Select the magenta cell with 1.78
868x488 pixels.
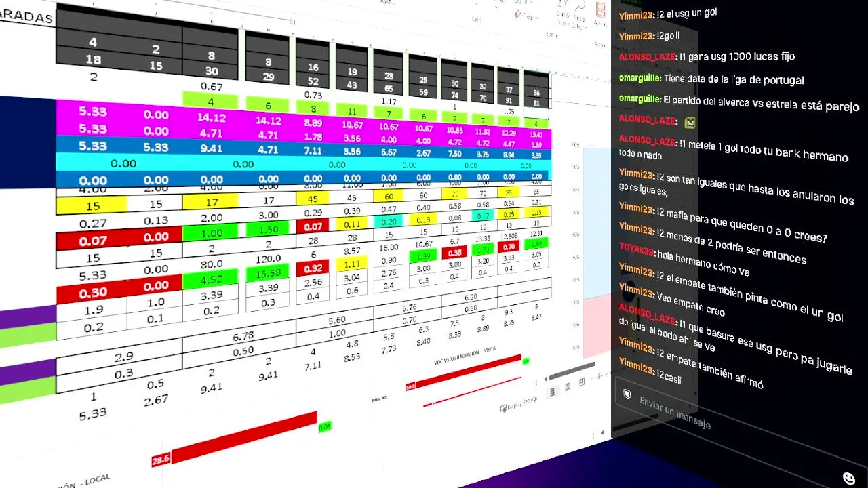click(x=313, y=138)
